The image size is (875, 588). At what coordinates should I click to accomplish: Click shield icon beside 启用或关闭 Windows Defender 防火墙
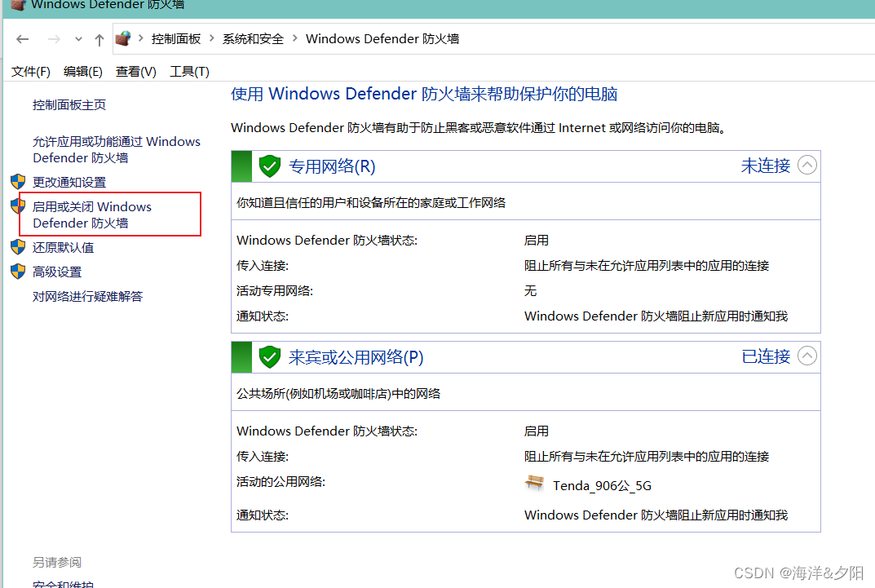18,206
